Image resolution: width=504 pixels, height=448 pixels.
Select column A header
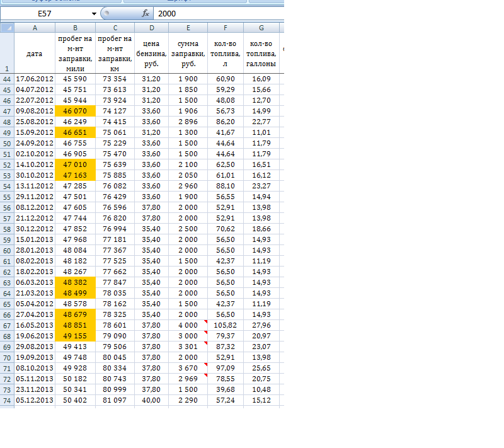point(35,28)
